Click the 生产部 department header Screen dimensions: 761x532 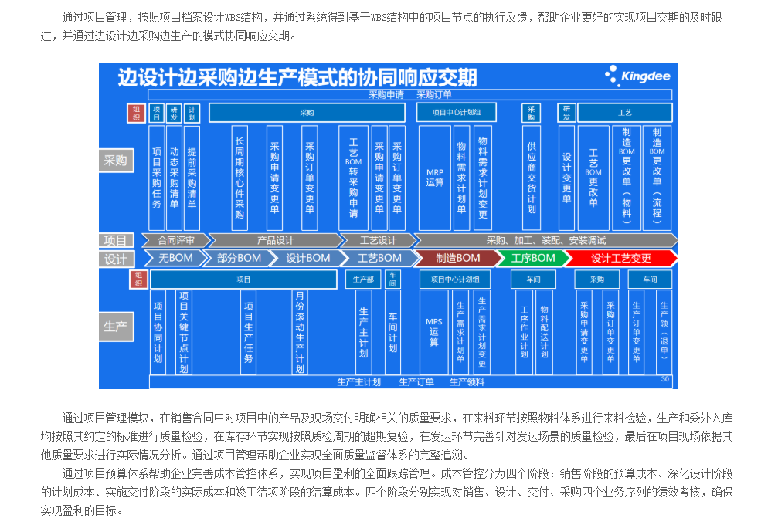pos(363,280)
